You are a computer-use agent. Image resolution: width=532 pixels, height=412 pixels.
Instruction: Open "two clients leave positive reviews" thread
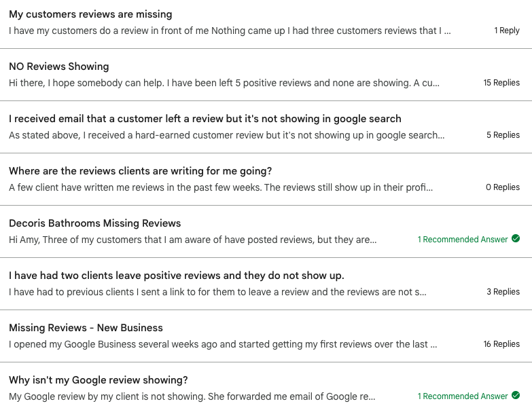177,276
